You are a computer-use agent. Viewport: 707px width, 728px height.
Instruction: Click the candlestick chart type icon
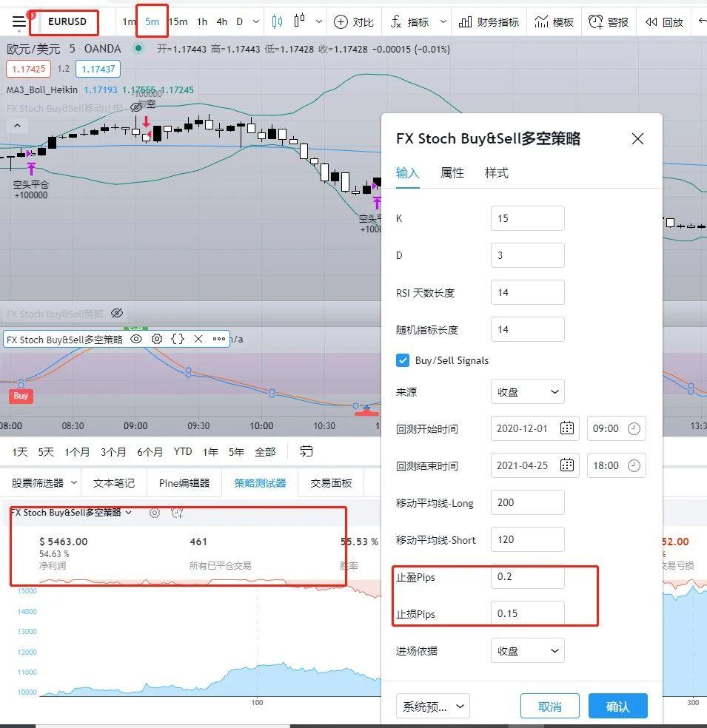pyautogui.click(x=278, y=22)
